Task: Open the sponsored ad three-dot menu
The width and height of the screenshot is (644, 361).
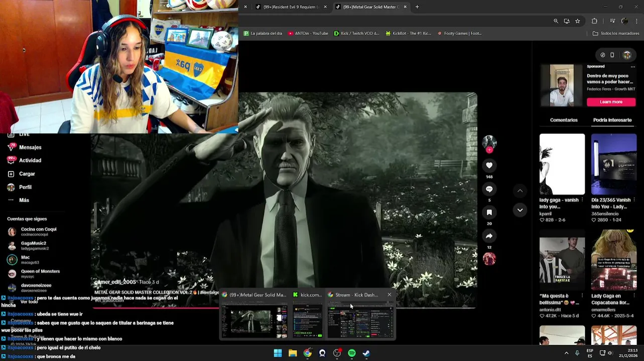Action: point(632,66)
